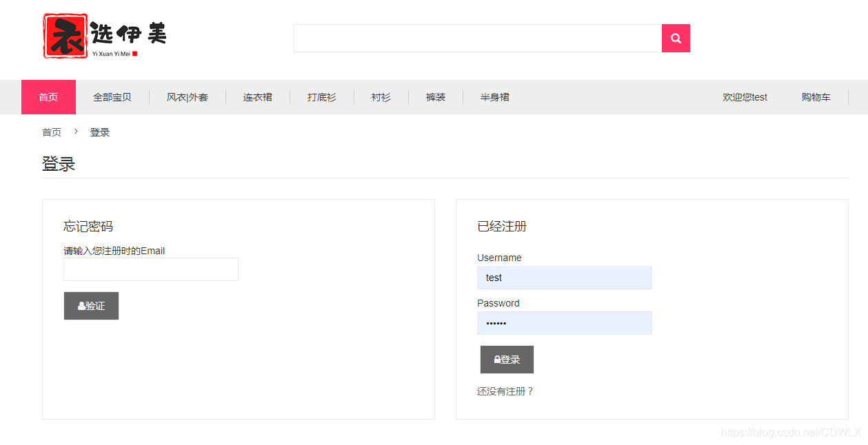Screen dimensions: 868x445
Task: Open the 打底衫 category
Action: (x=322, y=97)
